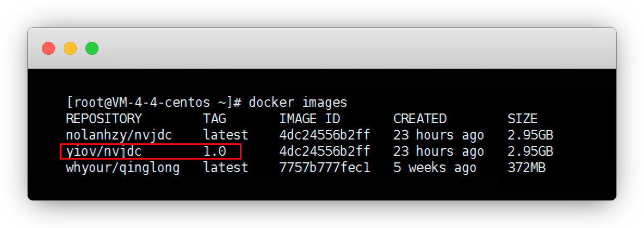
Task: Click the 372MB size value
Action: [x=526, y=168]
